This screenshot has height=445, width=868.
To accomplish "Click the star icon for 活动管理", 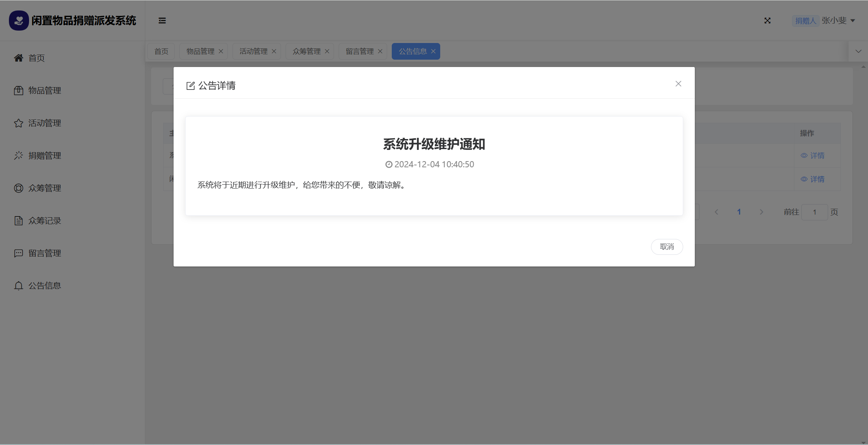I will tap(19, 123).
